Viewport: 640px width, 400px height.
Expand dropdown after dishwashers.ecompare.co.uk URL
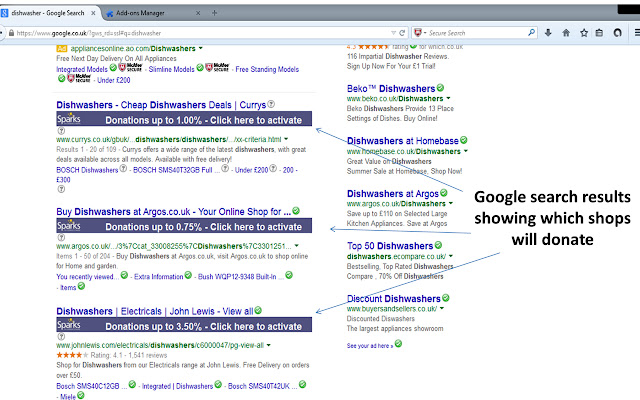(451, 256)
